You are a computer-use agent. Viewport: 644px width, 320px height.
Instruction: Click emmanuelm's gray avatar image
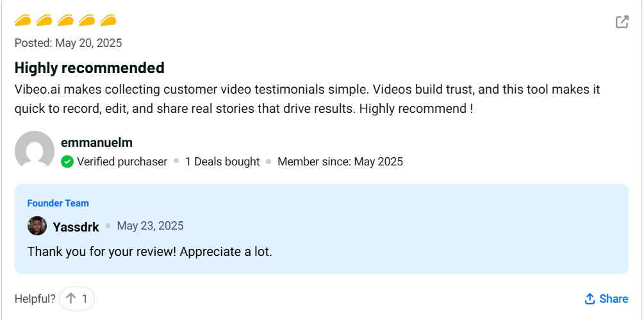click(x=34, y=151)
